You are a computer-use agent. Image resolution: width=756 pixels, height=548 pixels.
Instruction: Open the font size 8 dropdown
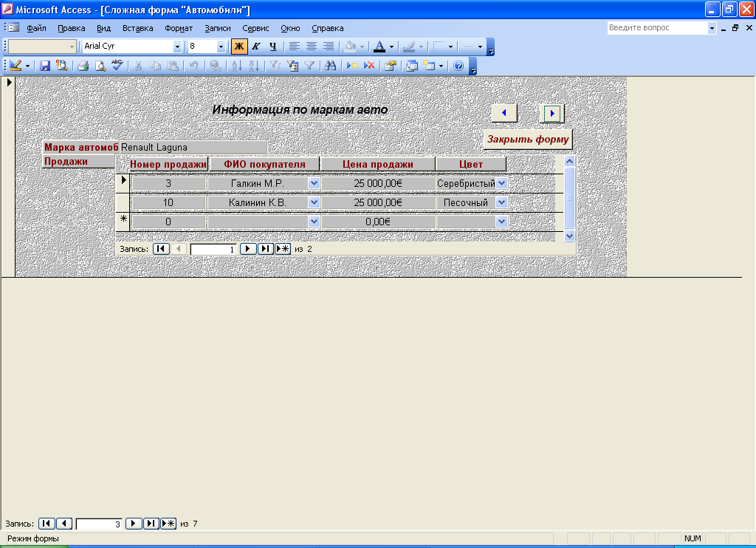(x=221, y=47)
